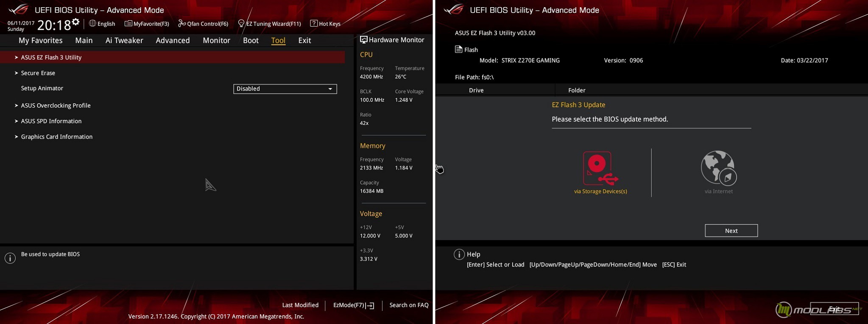Click the ROG logo in left window
Image resolution: width=868 pixels, height=324 pixels.
19,9
